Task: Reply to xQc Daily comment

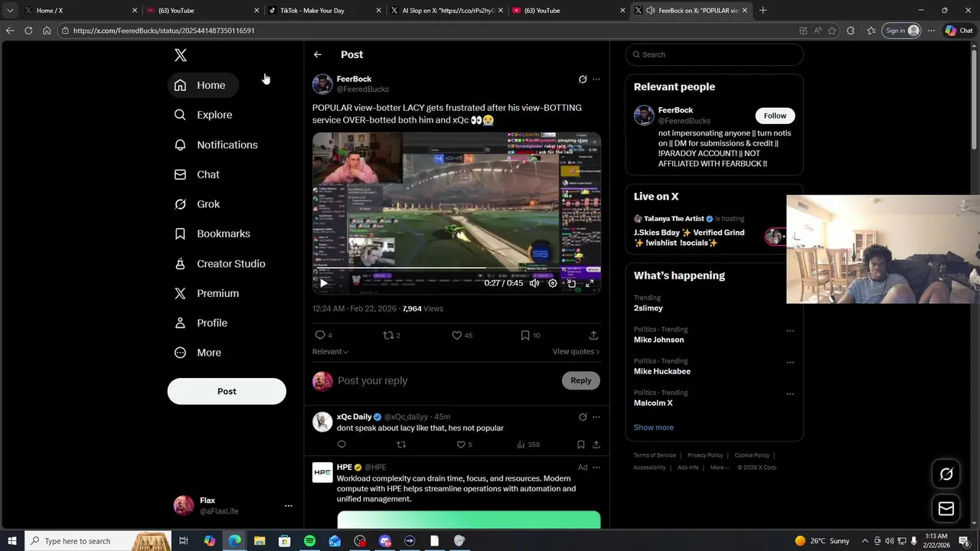Action: pyautogui.click(x=341, y=445)
